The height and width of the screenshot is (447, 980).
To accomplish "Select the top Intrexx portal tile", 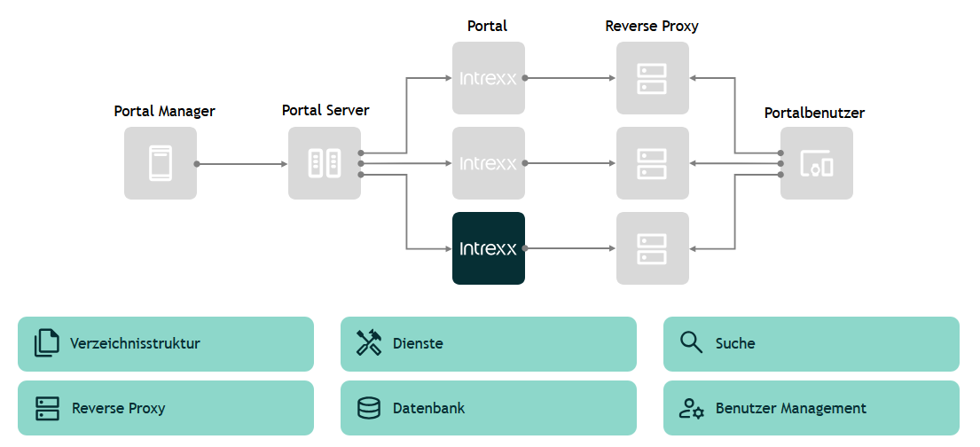I will (488, 78).
